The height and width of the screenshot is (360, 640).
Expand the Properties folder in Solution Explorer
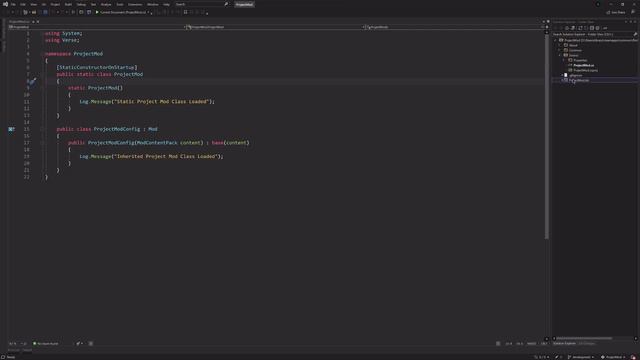pos(564,60)
